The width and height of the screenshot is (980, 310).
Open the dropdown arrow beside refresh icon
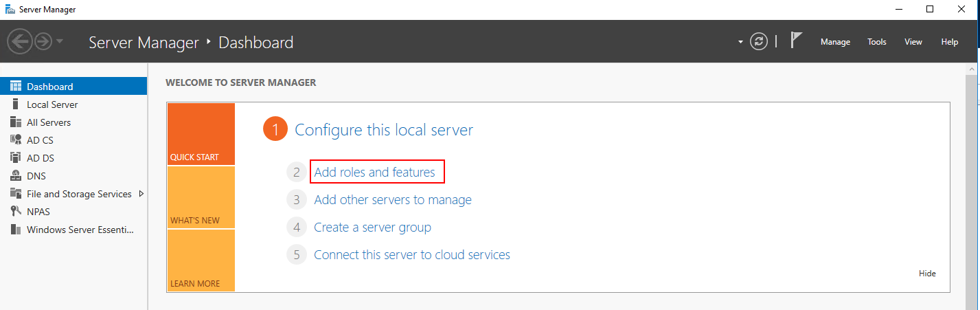click(x=740, y=42)
